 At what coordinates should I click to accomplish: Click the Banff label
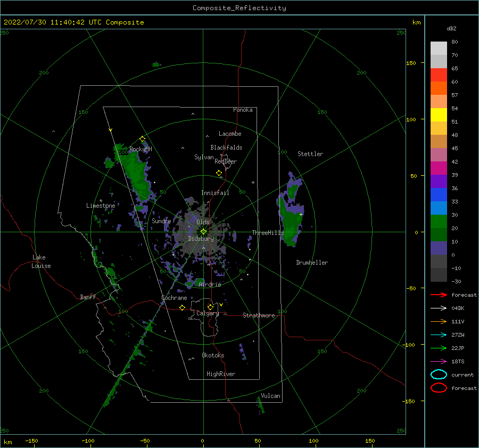88,297
